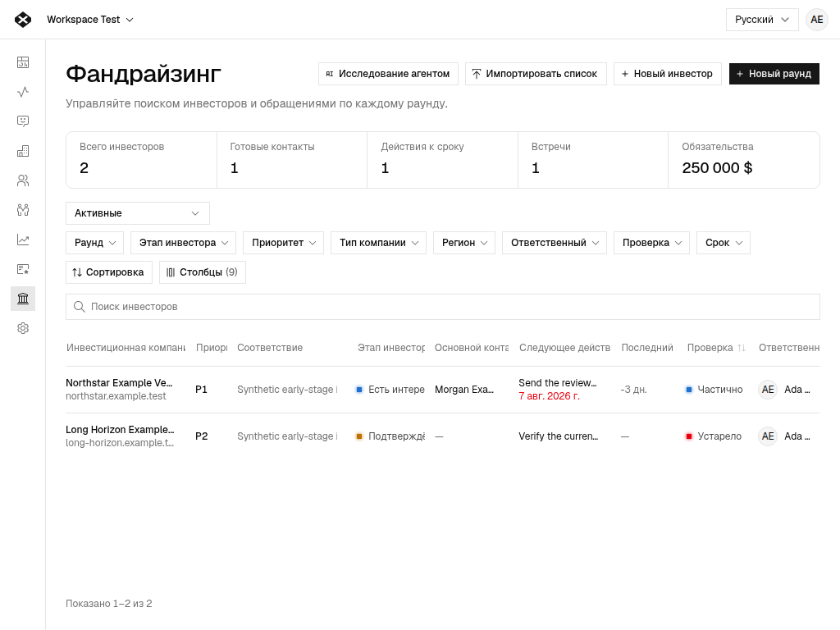
Task: Open the activity pulse icon in the sidebar
Action: (23, 92)
